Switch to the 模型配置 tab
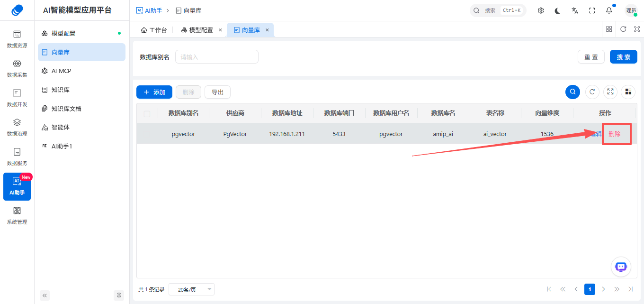This screenshot has height=304, width=644. [197, 30]
